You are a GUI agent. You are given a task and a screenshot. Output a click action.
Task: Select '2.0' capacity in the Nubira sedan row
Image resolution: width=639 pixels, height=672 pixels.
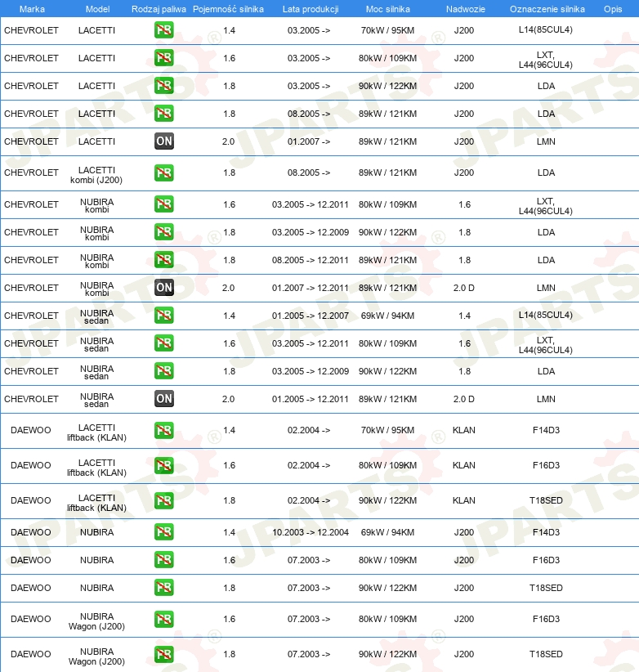[x=228, y=399]
